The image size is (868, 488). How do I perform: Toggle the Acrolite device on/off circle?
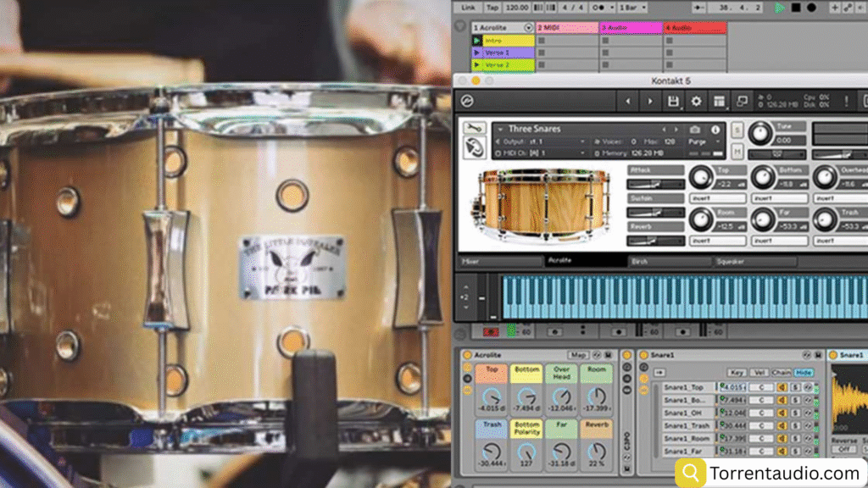pos(467,355)
